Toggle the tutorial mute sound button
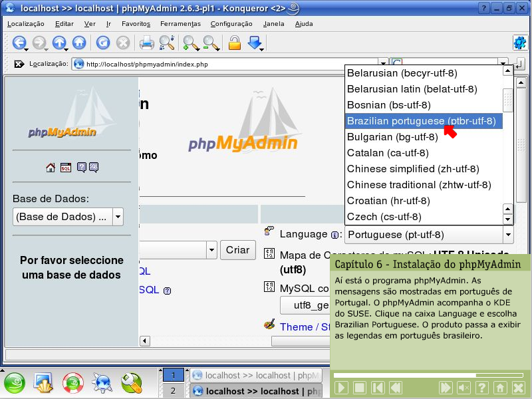This screenshot has width=532, height=399. coord(464,388)
